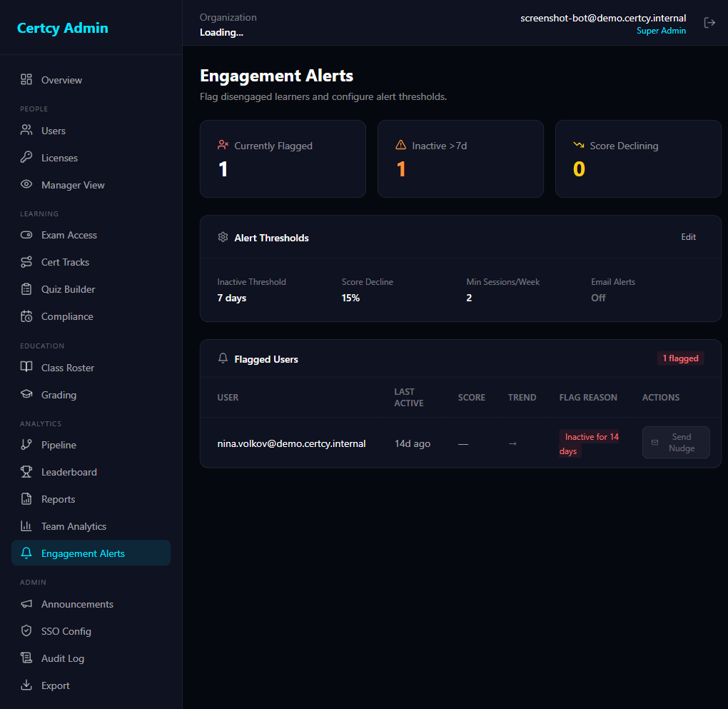Click the Engagement Alerts bell icon in sidebar

(x=26, y=553)
